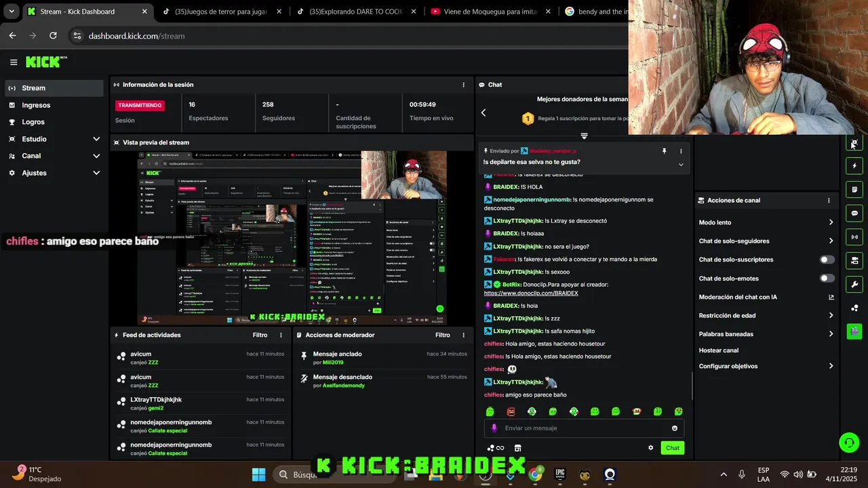Open Chrome tab list dropdown
Image resolution: width=868 pixels, height=488 pixels.
[x=12, y=12]
